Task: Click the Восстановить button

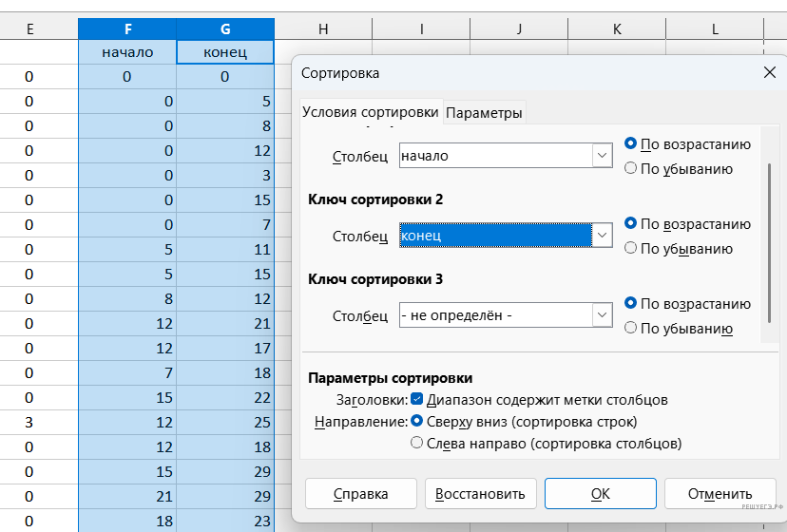Action: coord(481,494)
